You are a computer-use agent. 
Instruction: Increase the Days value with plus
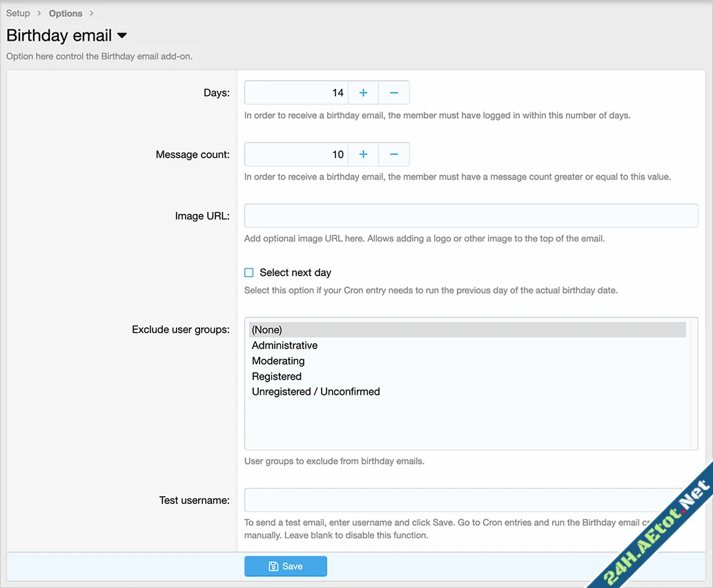pos(363,92)
